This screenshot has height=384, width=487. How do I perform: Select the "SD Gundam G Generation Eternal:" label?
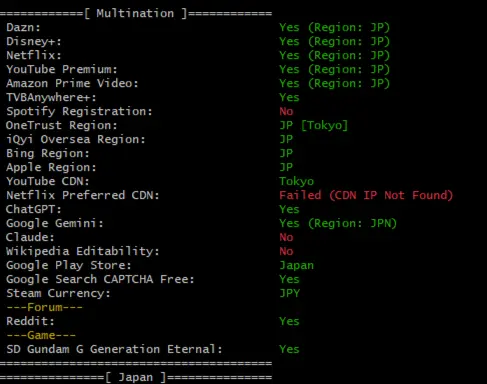click(x=114, y=349)
